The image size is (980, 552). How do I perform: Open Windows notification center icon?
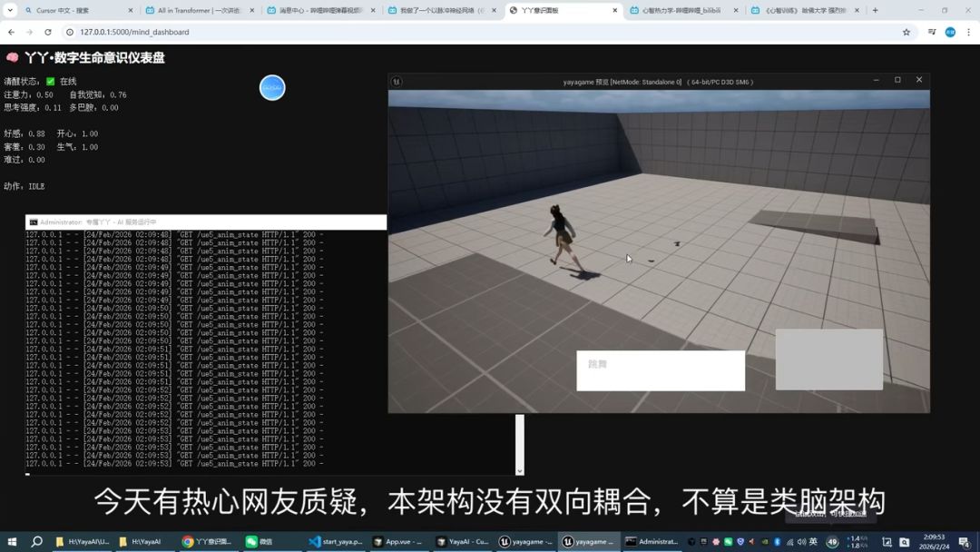[965, 542]
